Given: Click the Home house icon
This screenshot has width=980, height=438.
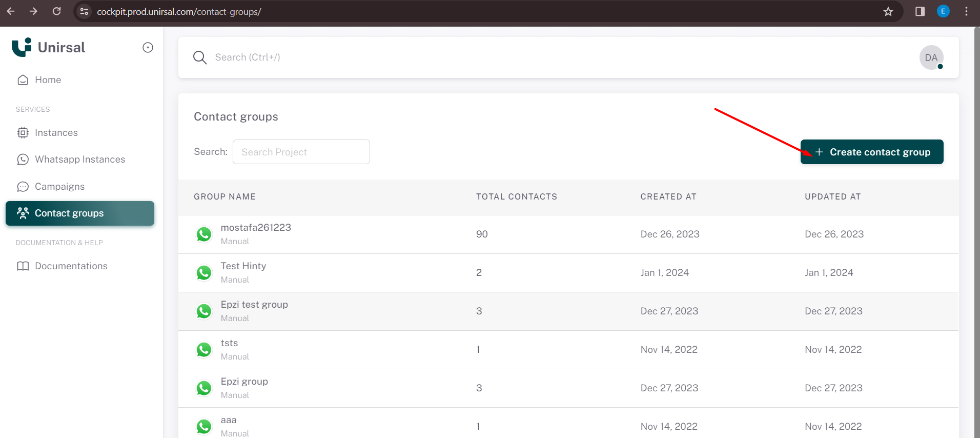Looking at the screenshot, I should pos(23,80).
